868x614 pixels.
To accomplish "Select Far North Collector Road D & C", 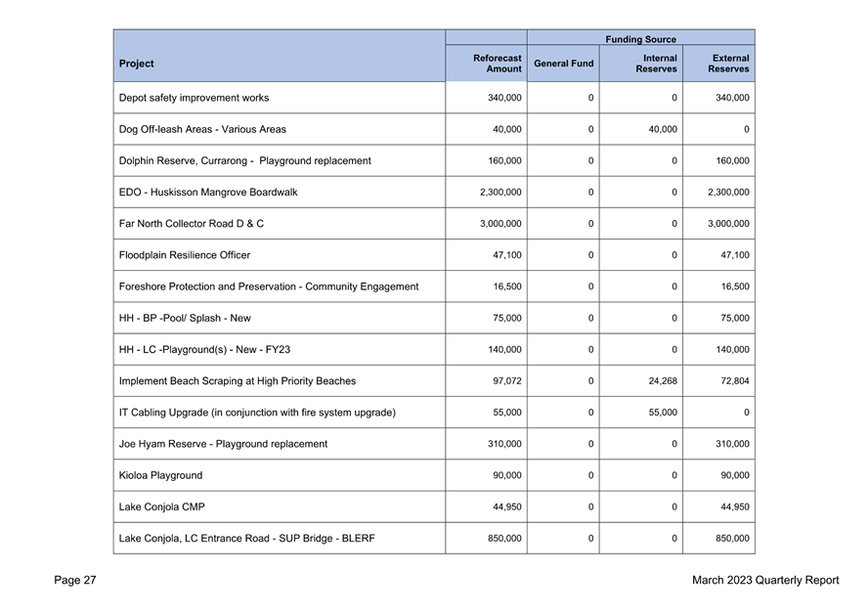I will click(191, 224).
